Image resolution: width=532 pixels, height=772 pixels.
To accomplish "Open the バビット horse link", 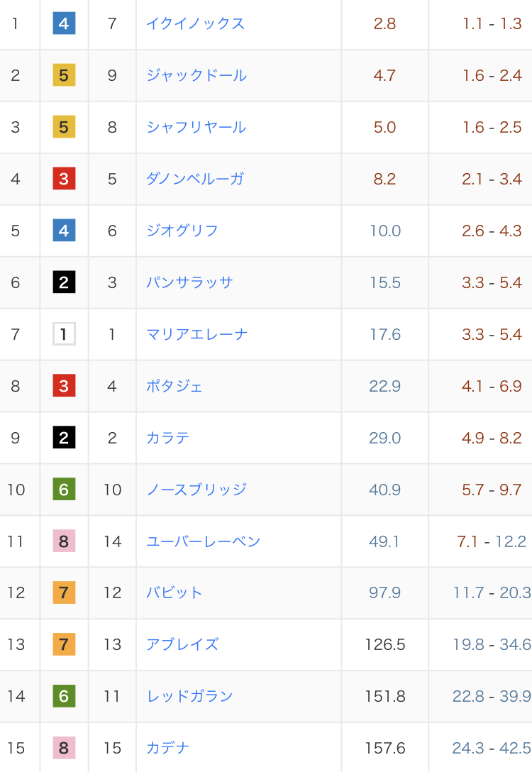I will coord(174,592).
